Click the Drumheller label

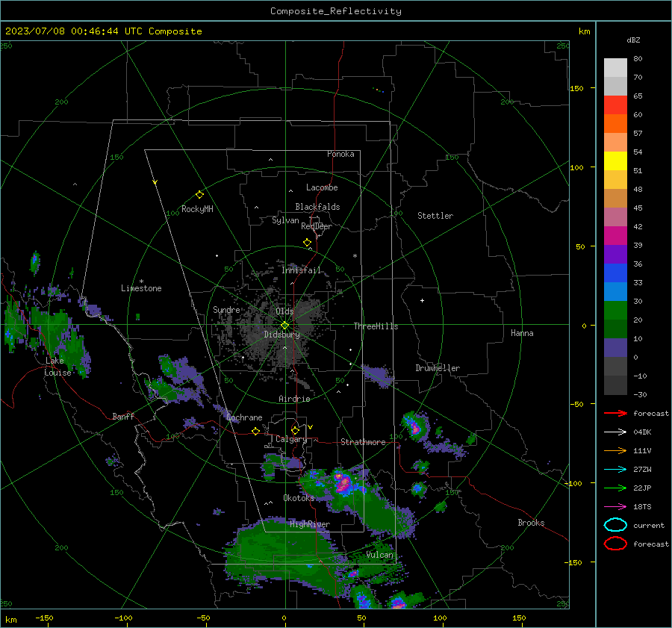tap(438, 368)
